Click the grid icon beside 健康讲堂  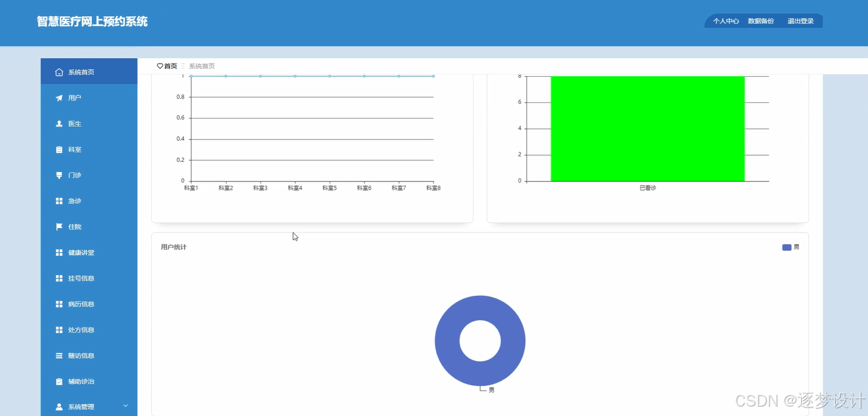[x=59, y=252]
